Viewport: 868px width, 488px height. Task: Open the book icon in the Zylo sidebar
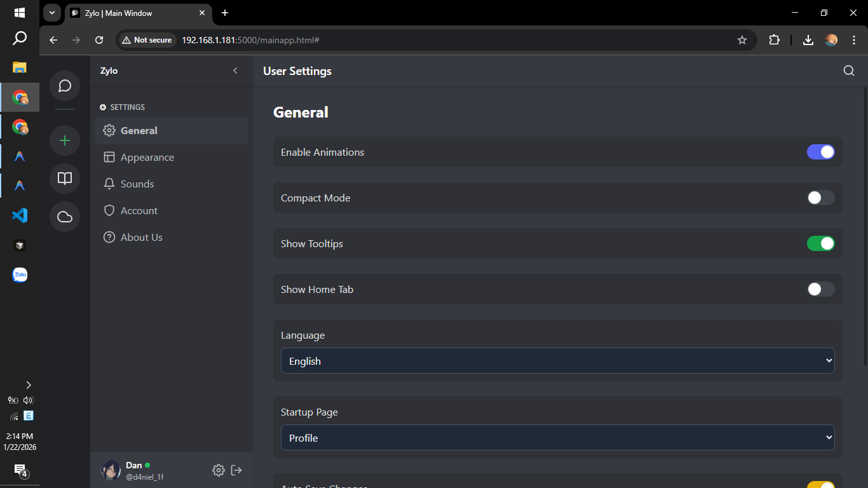(64, 179)
